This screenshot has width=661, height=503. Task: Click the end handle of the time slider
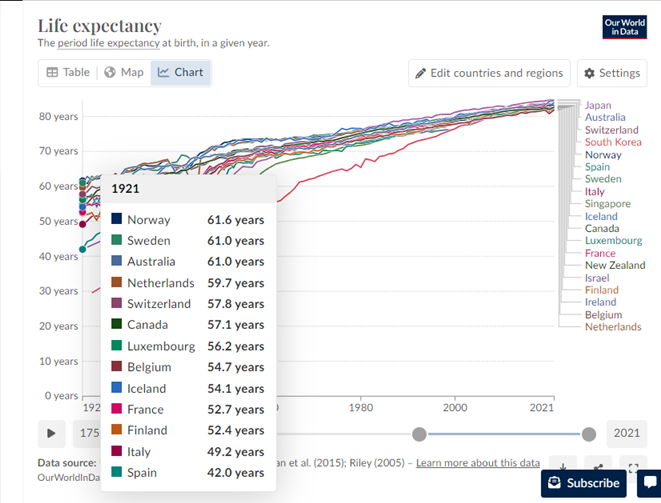click(x=589, y=433)
